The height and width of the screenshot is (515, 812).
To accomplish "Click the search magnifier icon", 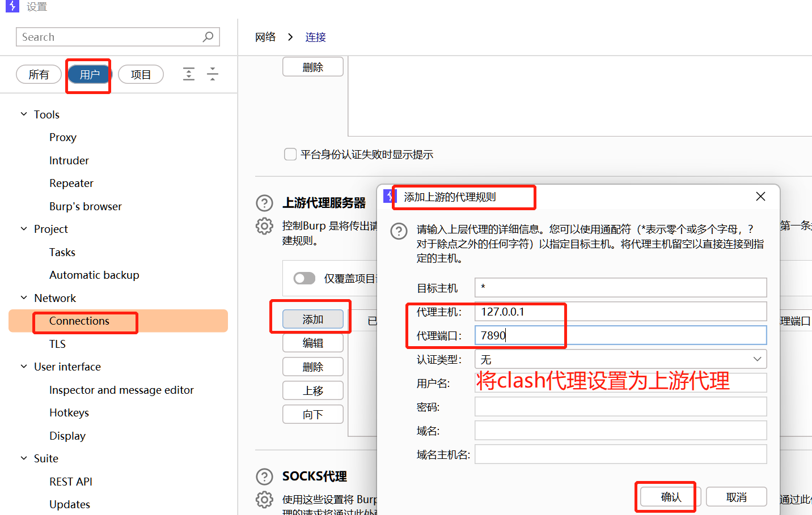I will 208,37.
